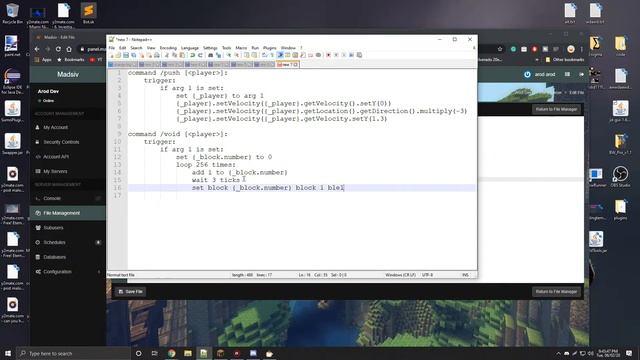Open the Language menu
Viewport: 640px width, 360px height.
(x=190, y=48)
